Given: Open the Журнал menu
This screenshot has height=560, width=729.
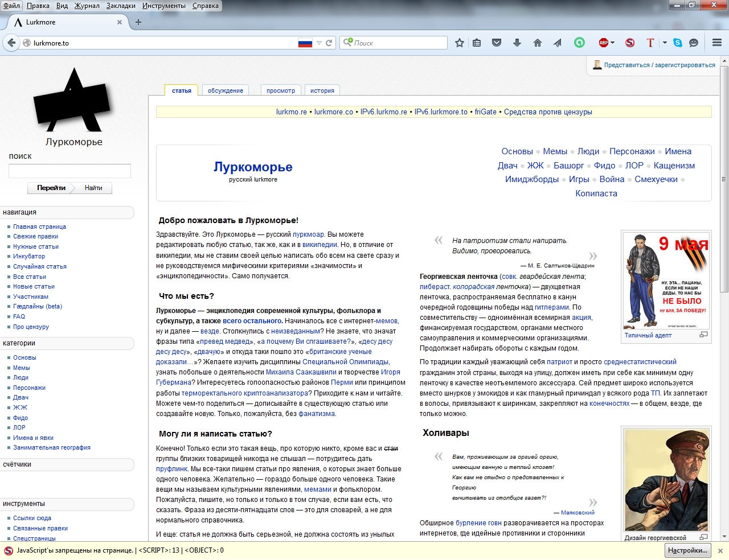Looking at the screenshot, I should [87, 6].
